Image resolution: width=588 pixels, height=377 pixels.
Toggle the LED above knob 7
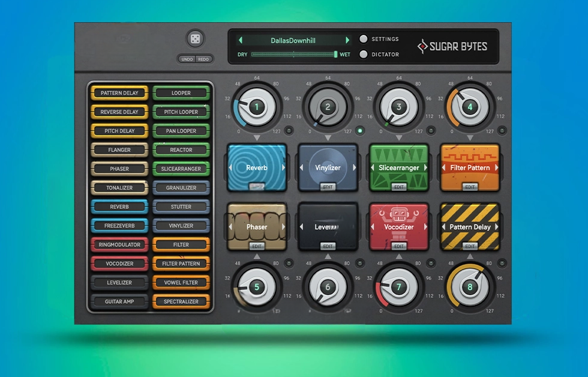pos(431,264)
